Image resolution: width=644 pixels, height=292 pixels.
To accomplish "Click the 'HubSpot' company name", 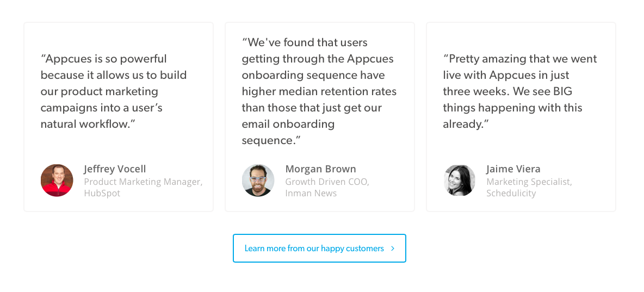I will [102, 194].
